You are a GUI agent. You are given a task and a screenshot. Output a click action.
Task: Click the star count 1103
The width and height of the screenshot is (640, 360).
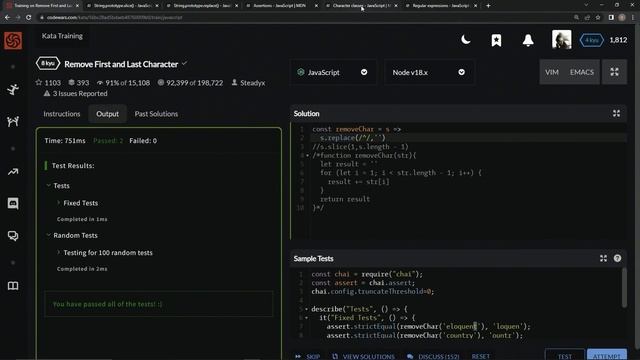coord(48,83)
